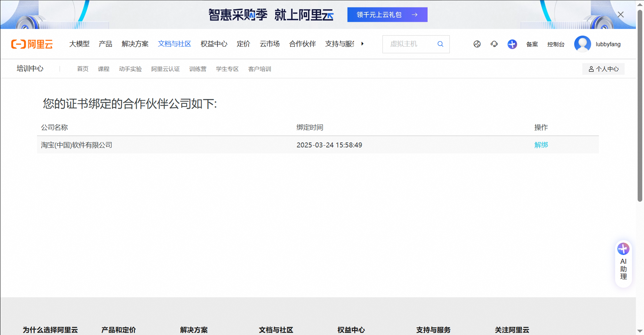Open the floating AI助理 assistant widget
Image resolution: width=644 pixels, height=335 pixels.
[623, 264]
